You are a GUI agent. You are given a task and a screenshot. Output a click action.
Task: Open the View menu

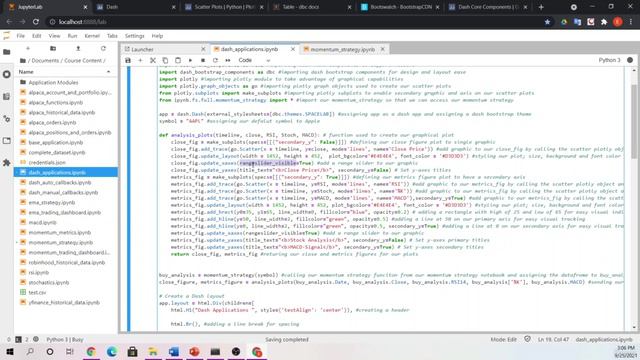54,36
